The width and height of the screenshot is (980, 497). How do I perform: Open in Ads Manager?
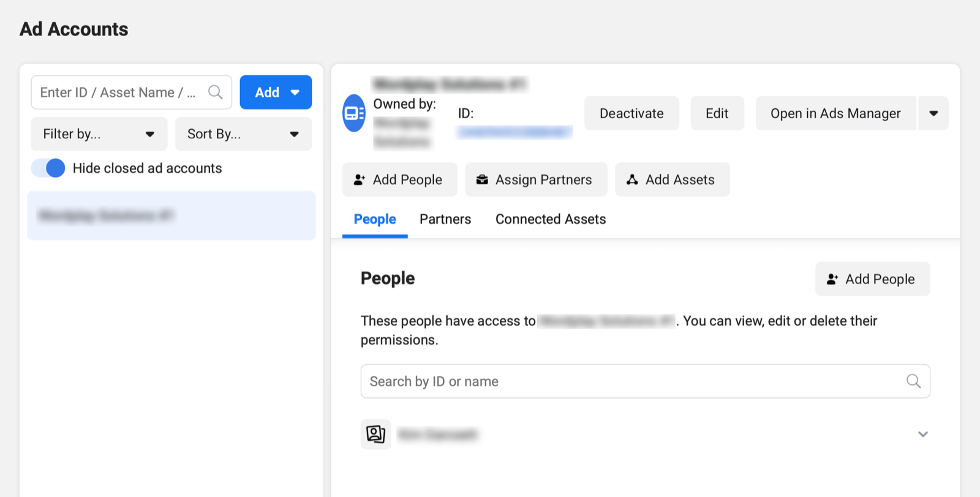[x=835, y=113]
